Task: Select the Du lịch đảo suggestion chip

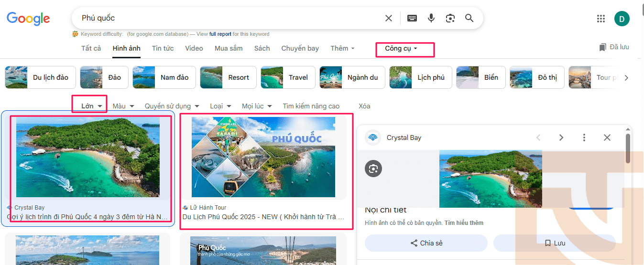Action: (41, 77)
